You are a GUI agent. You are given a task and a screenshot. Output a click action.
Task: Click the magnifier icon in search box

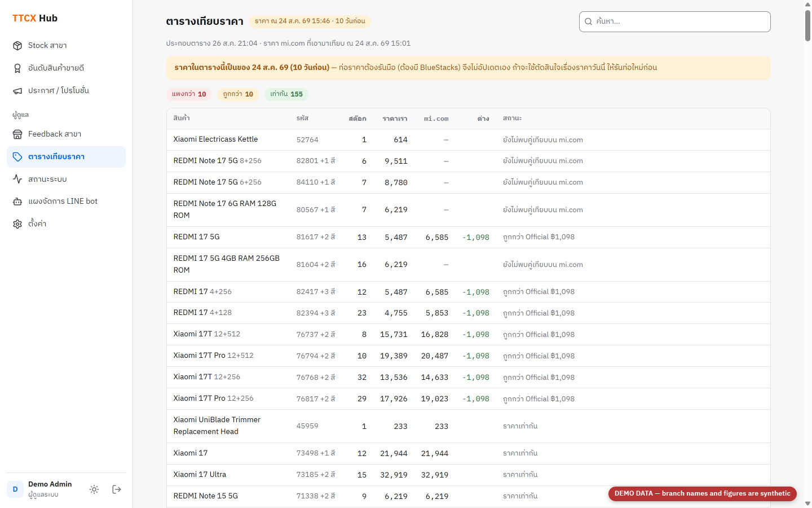[x=589, y=21]
